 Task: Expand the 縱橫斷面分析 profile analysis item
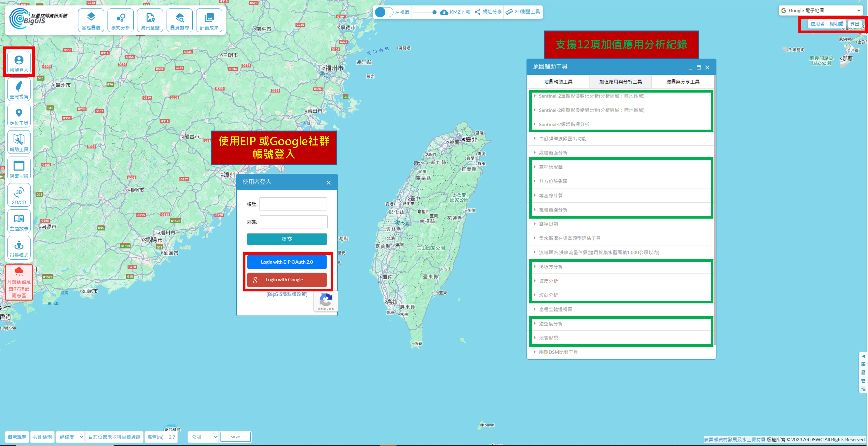click(x=553, y=153)
